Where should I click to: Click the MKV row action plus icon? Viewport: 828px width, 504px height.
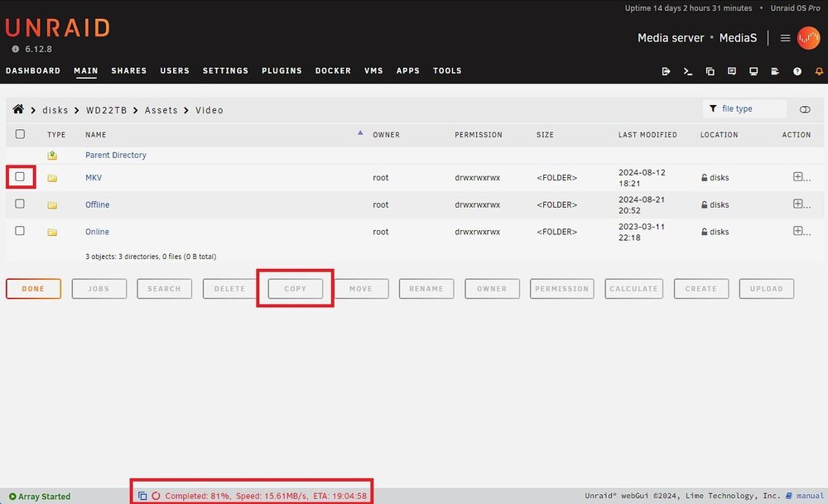pos(798,177)
